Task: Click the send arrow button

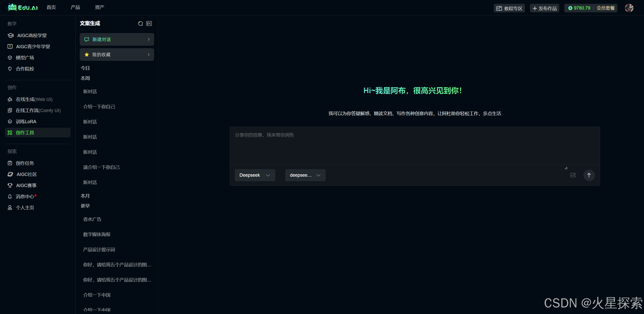Action: point(589,175)
